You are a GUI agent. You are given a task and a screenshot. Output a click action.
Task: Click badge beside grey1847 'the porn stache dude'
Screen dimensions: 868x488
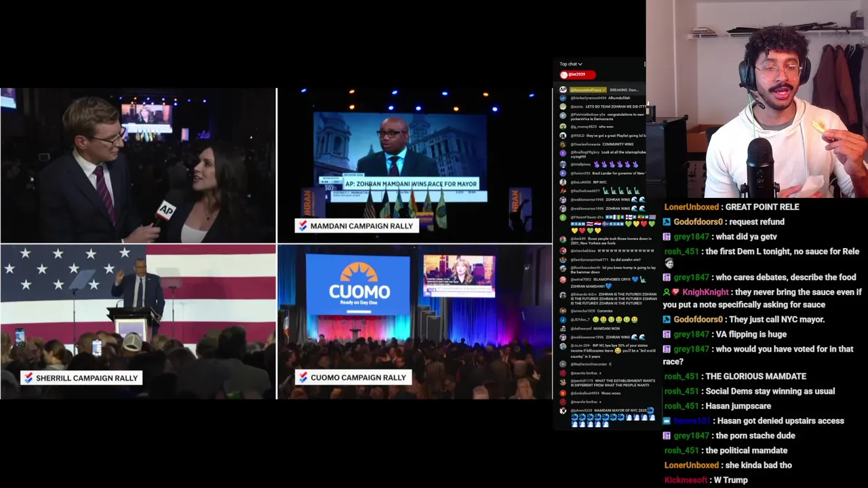(667, 436)
